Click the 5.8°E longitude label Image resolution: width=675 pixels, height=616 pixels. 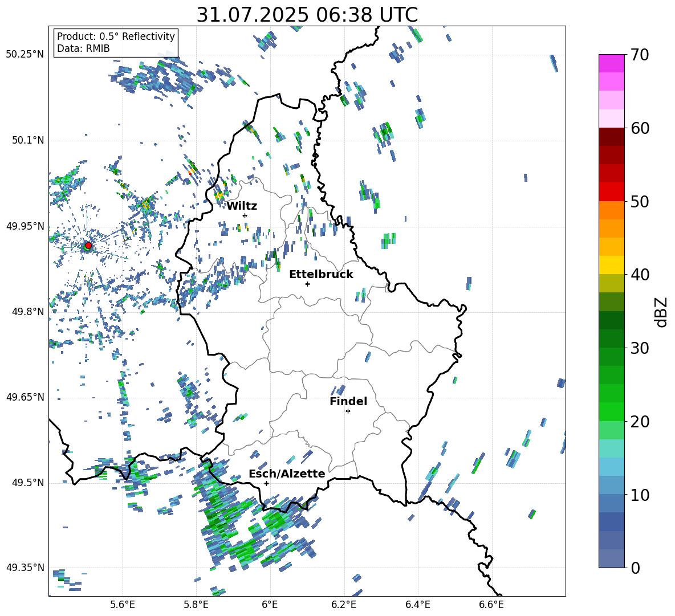coord(196,605)
